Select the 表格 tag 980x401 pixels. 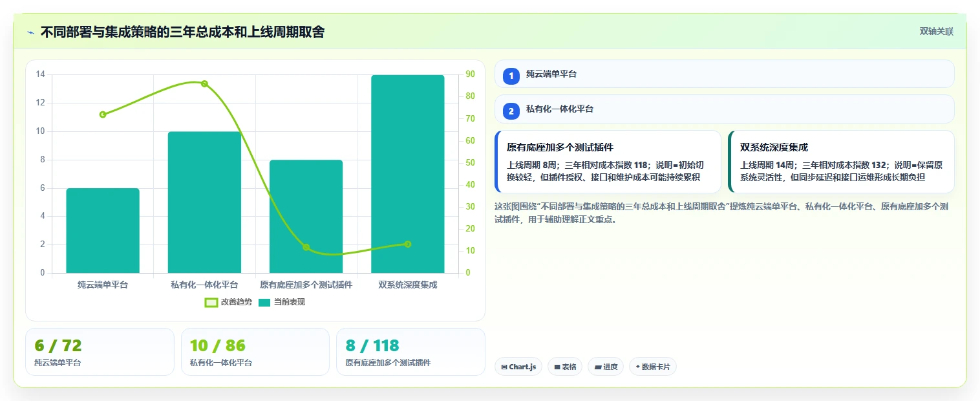pos(565,367)
